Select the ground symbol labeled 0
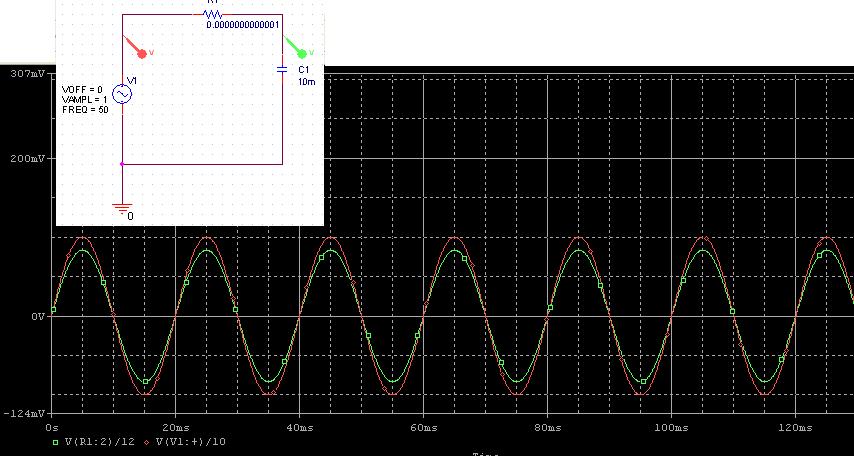 pyautogui.click(x=122, y=209)
